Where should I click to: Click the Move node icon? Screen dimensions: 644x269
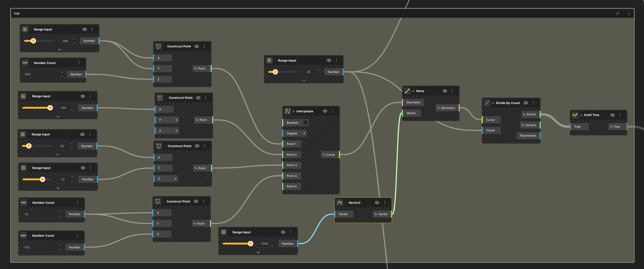(x=407, y=91)
